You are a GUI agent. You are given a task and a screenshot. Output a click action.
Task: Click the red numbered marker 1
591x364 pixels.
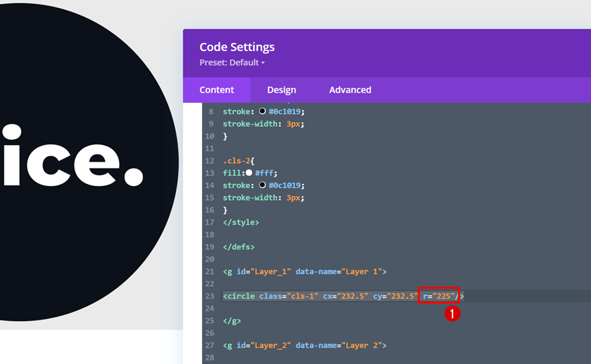coord(453,314)
